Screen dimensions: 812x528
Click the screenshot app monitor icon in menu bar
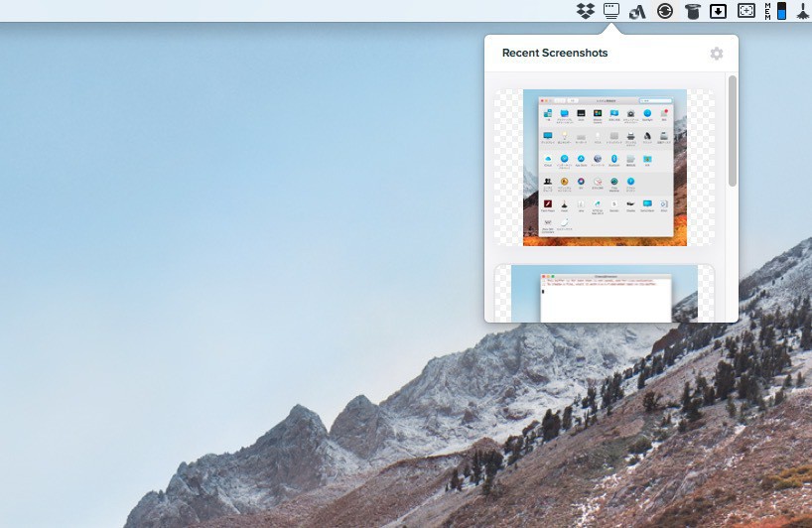[x=611, y=11]
